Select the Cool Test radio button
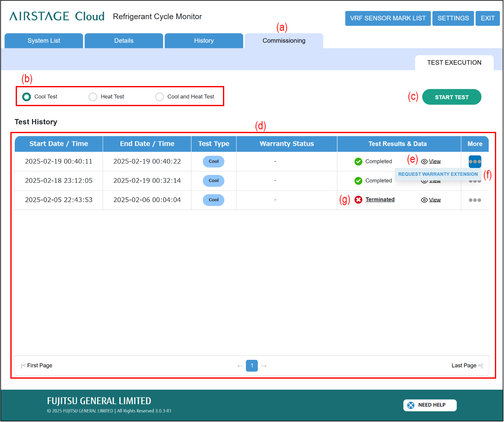The width and height of the screenshot is (504, 422). [27, 97]
